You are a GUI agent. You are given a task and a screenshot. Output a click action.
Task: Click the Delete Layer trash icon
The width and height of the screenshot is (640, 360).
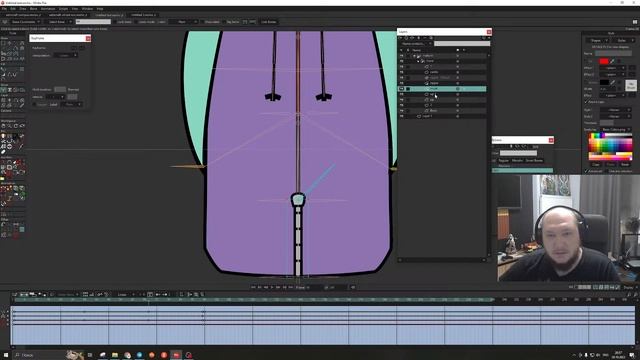tap(418, 38)
